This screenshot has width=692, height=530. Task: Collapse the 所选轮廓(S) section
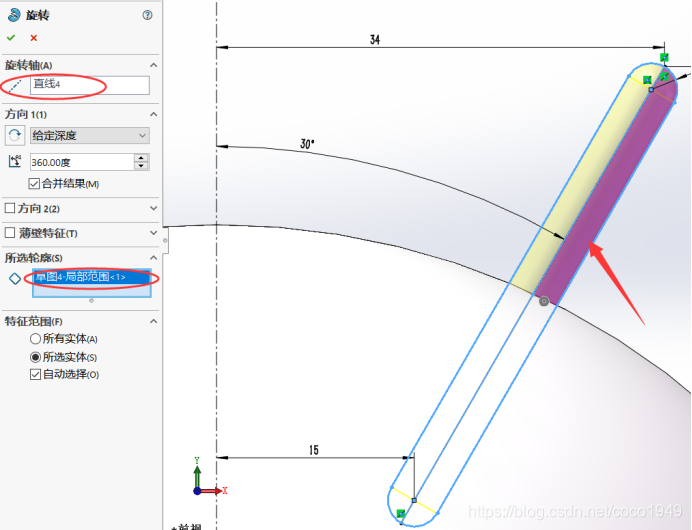tap(153, 257)
